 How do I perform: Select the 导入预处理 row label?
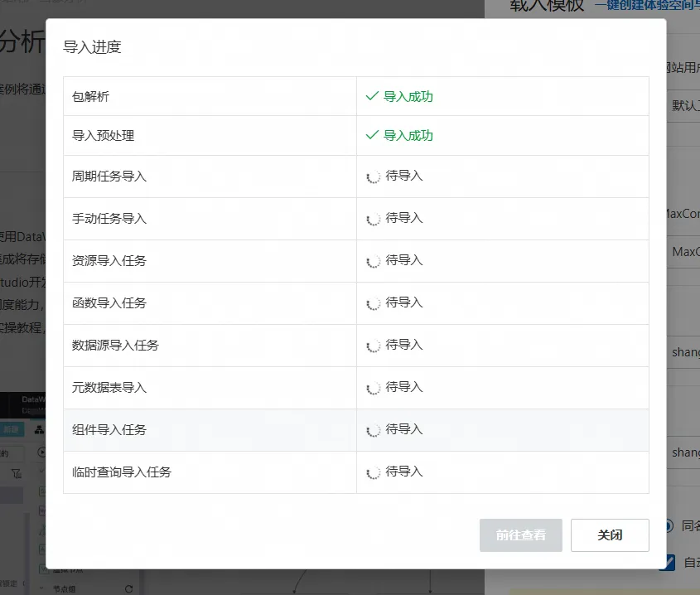click(x=103, y=135)
